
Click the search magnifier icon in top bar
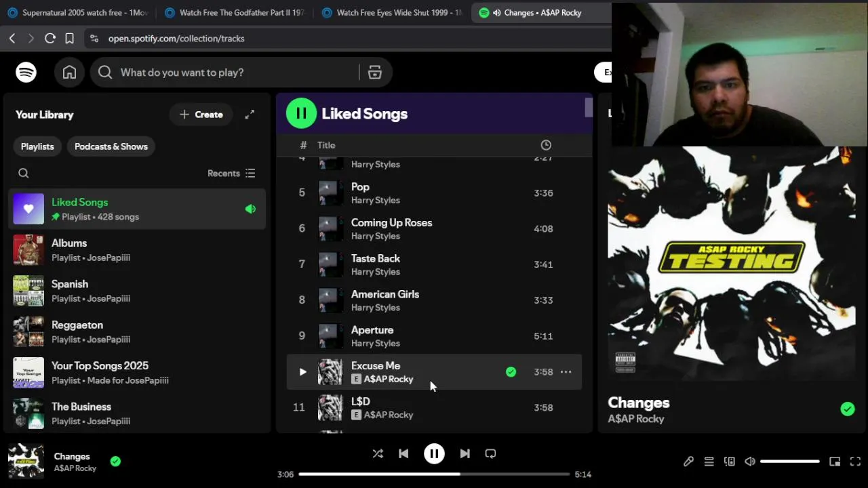tap(105, 73)
